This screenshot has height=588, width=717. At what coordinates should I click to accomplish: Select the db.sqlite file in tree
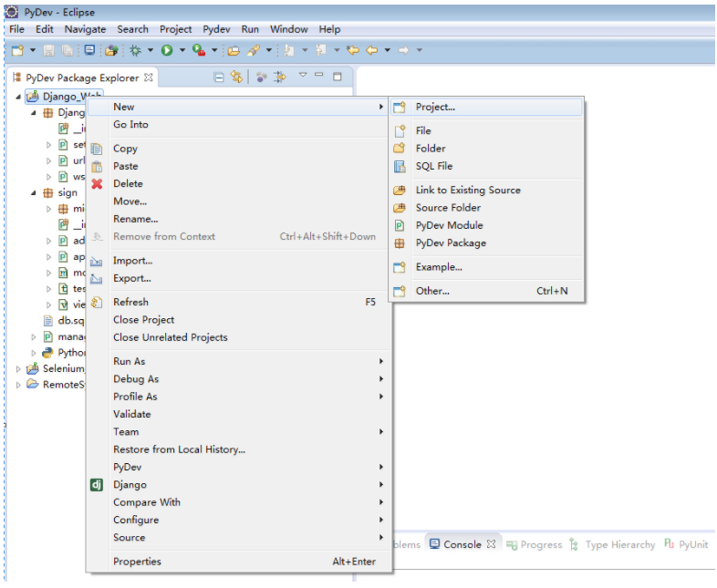64,321
